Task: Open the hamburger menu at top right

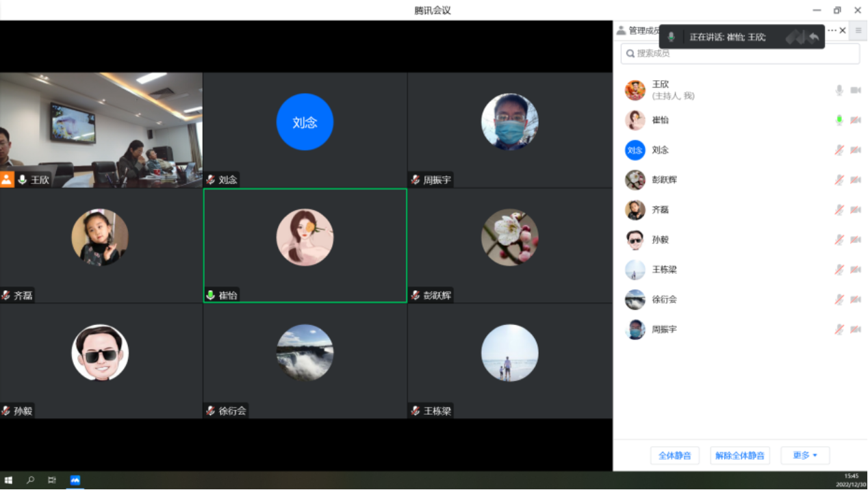Action: click(x=858, y=30)
